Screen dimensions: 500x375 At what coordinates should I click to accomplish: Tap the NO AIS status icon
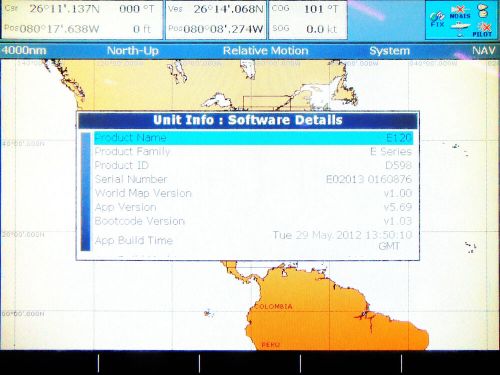click(460, 13)
